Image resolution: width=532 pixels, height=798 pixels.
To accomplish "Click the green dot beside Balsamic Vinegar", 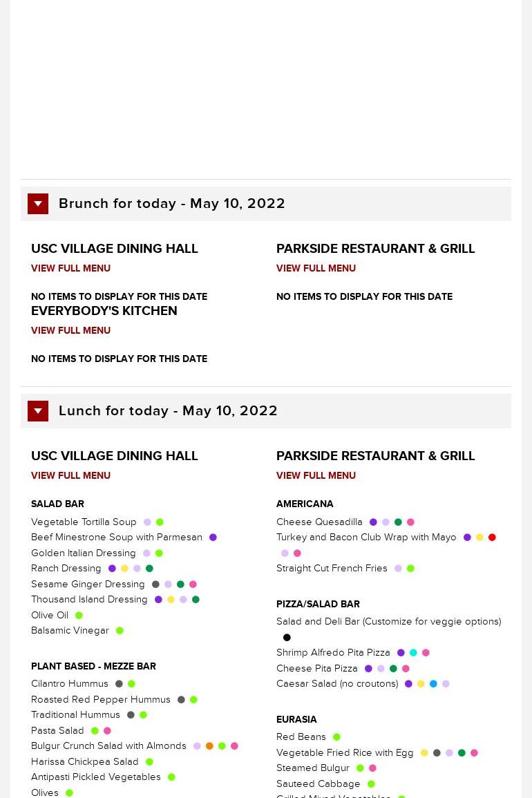I will pyautogui.click(x=120, y=631).
